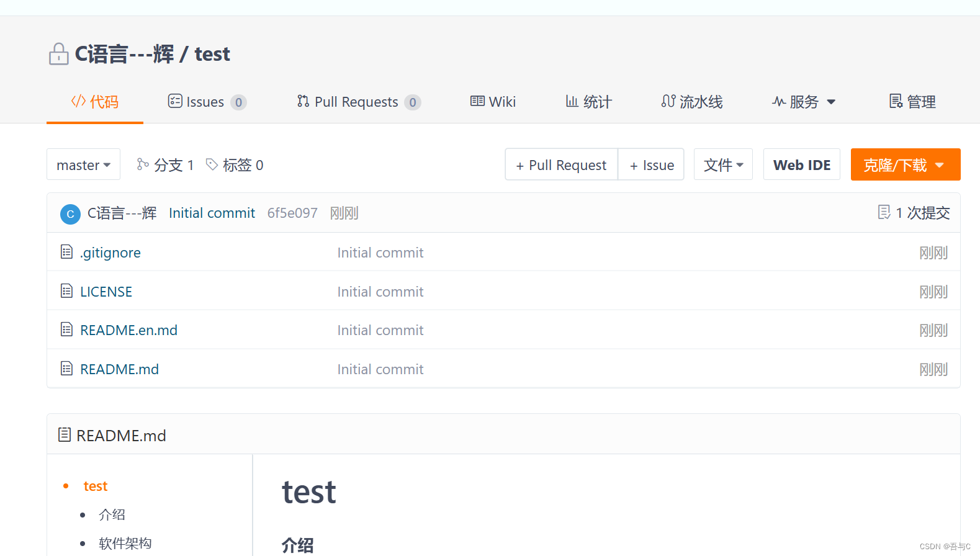Viewport: 980px width, 556px height.
Task: Open Initial commit message for .gitignore
Action: (x=380, y=253)
